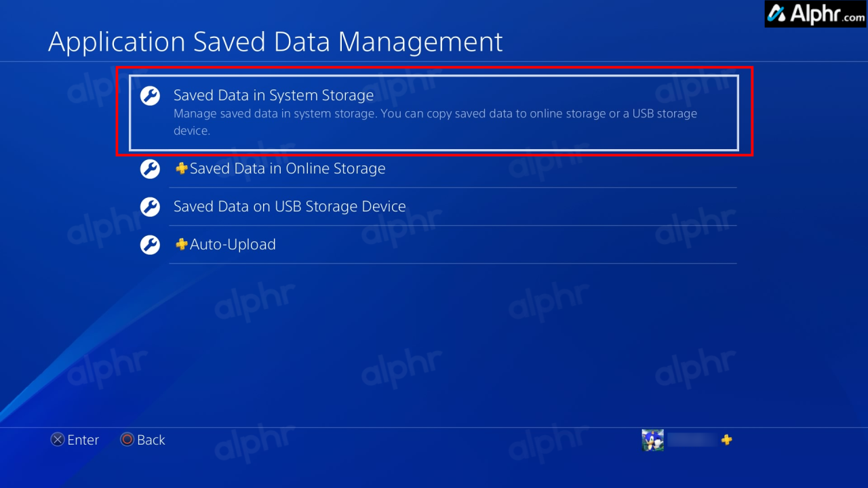Click the wrench icon beside Saved Data in Online Storage
The width and height of the screenshot is (868, 488).
coord(149,169)
